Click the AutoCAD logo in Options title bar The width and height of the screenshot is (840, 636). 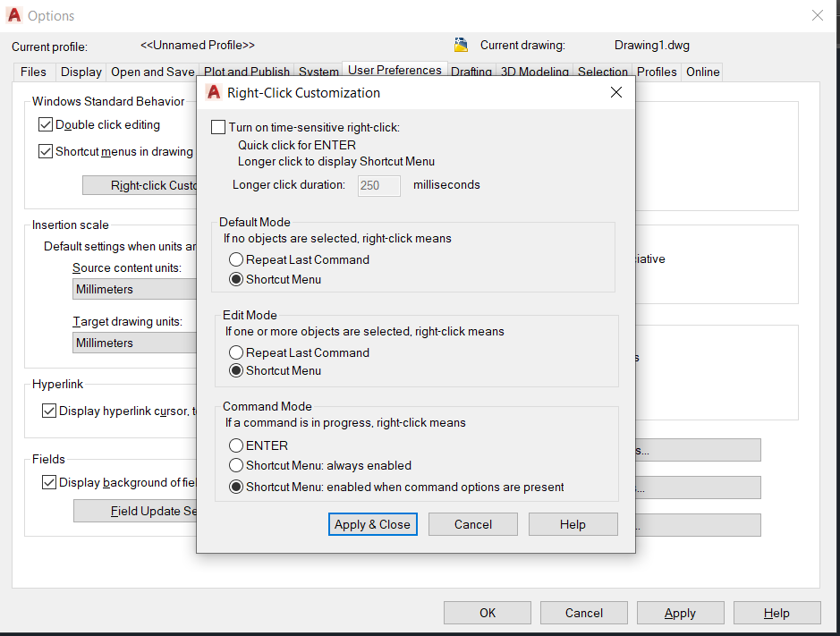(x=14, y=15)
